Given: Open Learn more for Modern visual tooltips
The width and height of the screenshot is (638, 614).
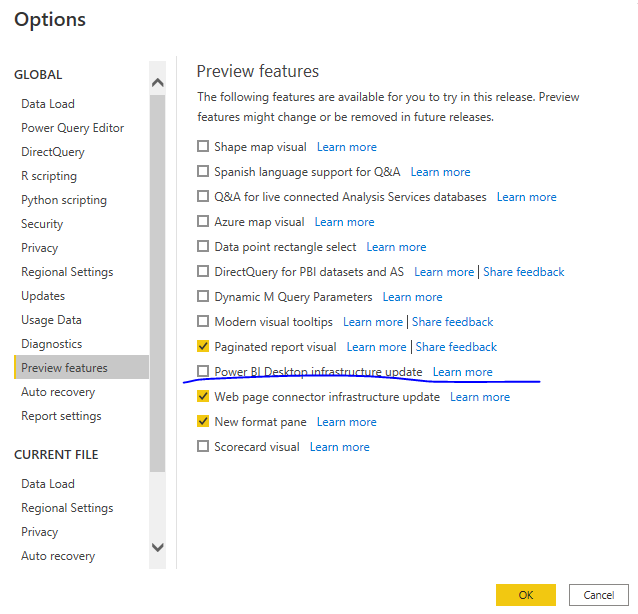Looking at the screenshot, I should point(373,322).
